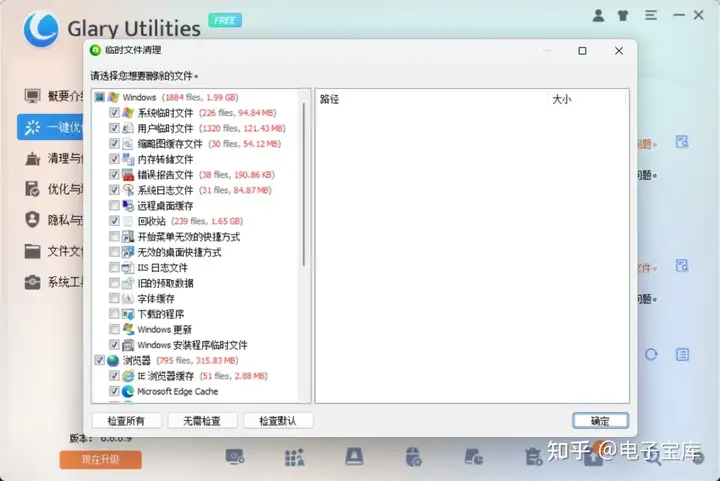Uncheck 用户临时文件 checkbox
This screenshot has width=720, height=481.
(114, 128)
